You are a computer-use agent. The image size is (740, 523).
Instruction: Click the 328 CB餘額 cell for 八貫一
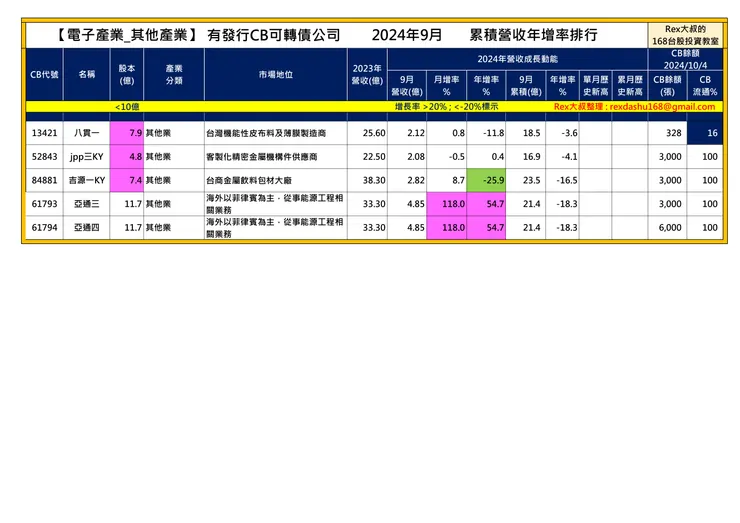(667, 133)
